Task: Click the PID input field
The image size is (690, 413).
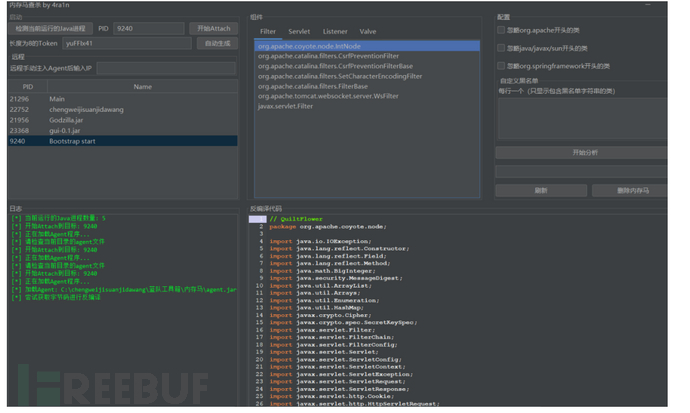Action: [x=148, y=29]
